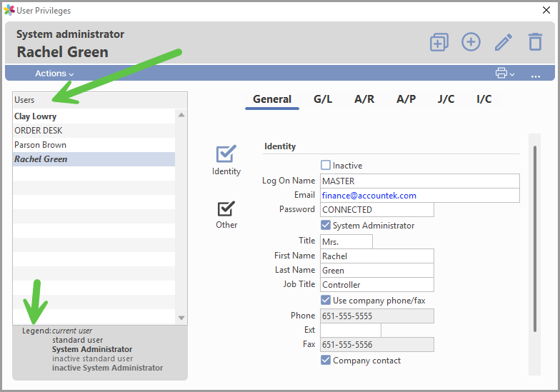Screen dimensions: 560x392
Task: Switch to the I/C tab
Action: pyautogui.click(x=484, y=99)
